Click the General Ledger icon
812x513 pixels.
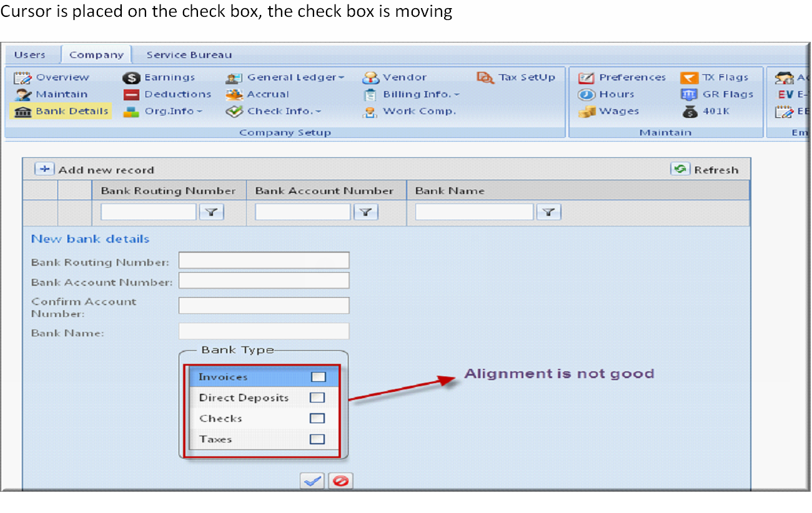[234, 77]
